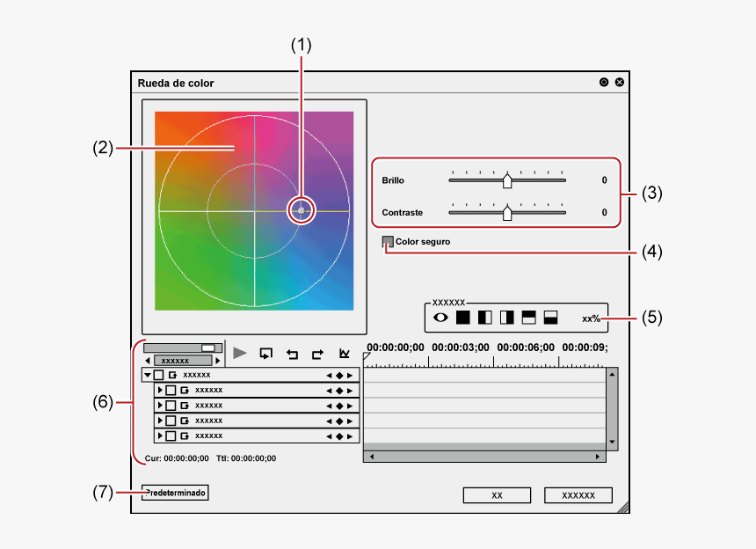Enable the Color seguro checkbox
The width and height of the screenshot is (756, 549).
click(x=387, y=239)
